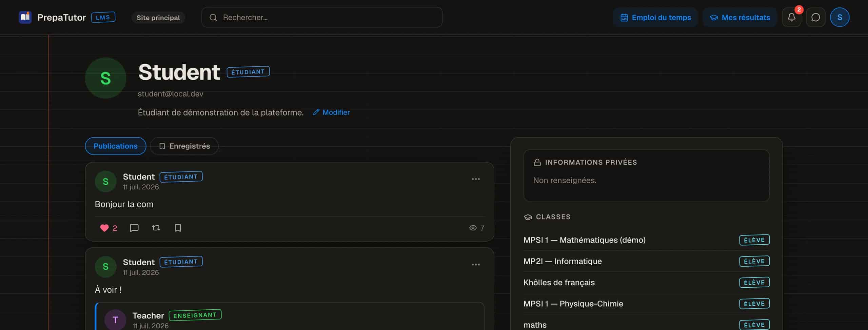868x330 pixels.
Task: Click the views eye icon showing 7
Action: pyautogui.click(x=473, y=228)
